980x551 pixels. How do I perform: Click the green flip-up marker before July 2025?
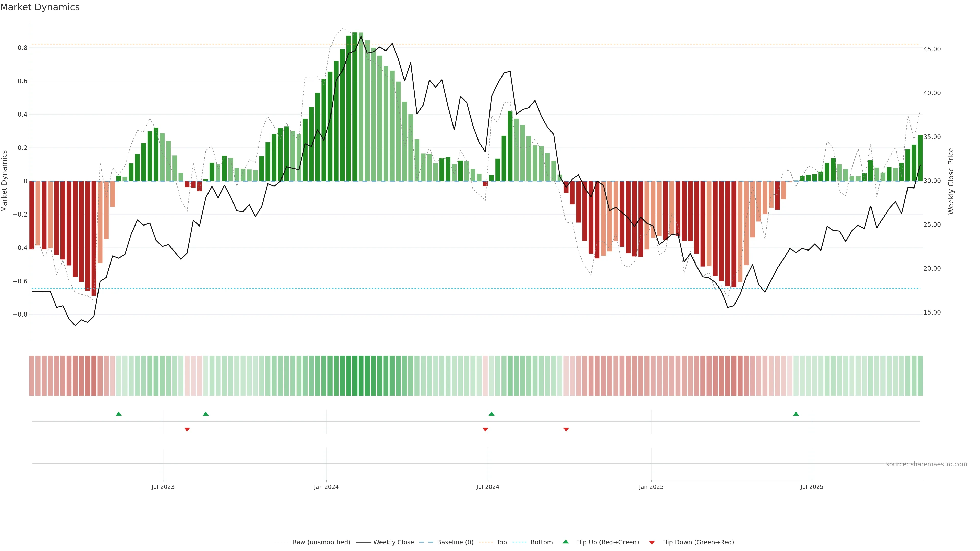click(x=796, y=414)
